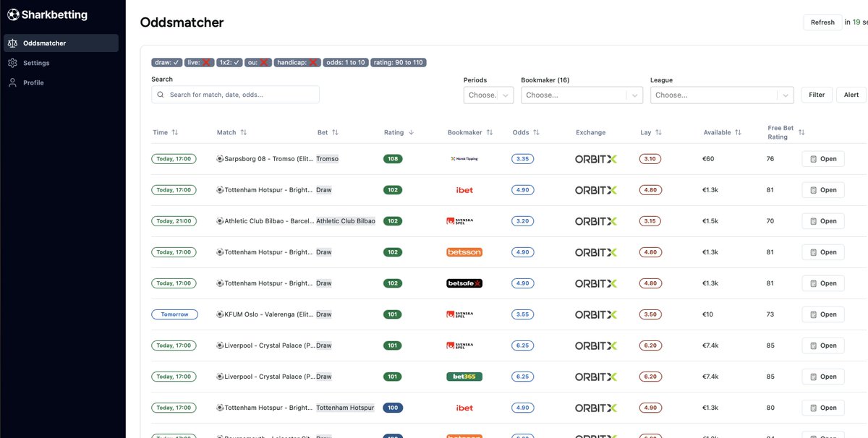Click the 100 rating badge
The width and height of the screenshot is (868, 438).
tap(393, 408)
